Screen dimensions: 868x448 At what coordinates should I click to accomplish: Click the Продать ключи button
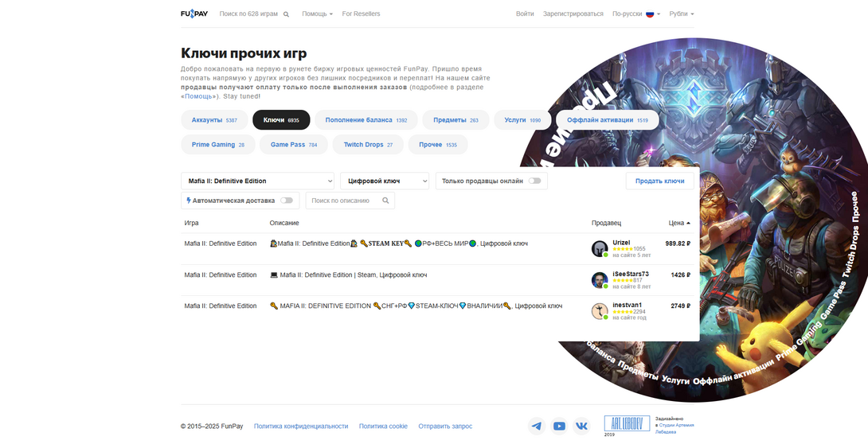click(660, 181)
